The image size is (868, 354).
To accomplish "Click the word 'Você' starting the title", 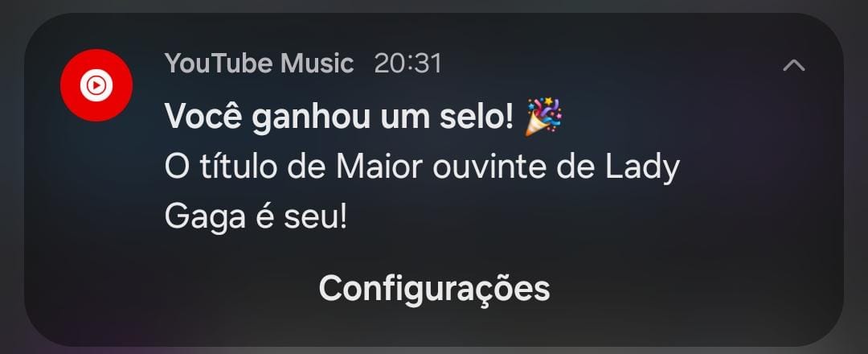I will coord(203,116).
